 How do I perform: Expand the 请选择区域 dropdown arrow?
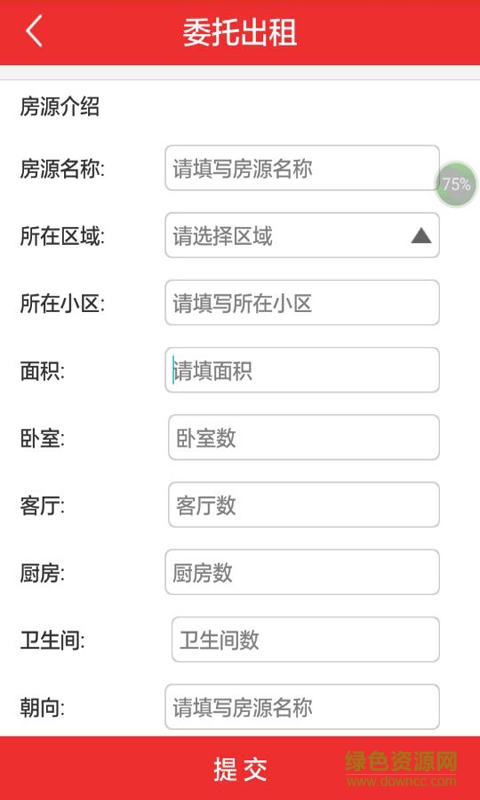pyautogui.click(x=421, y=236)
